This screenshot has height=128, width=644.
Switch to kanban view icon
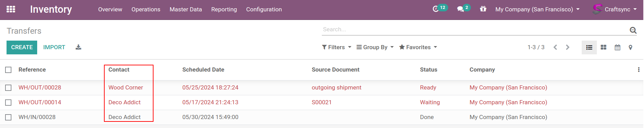603,47
